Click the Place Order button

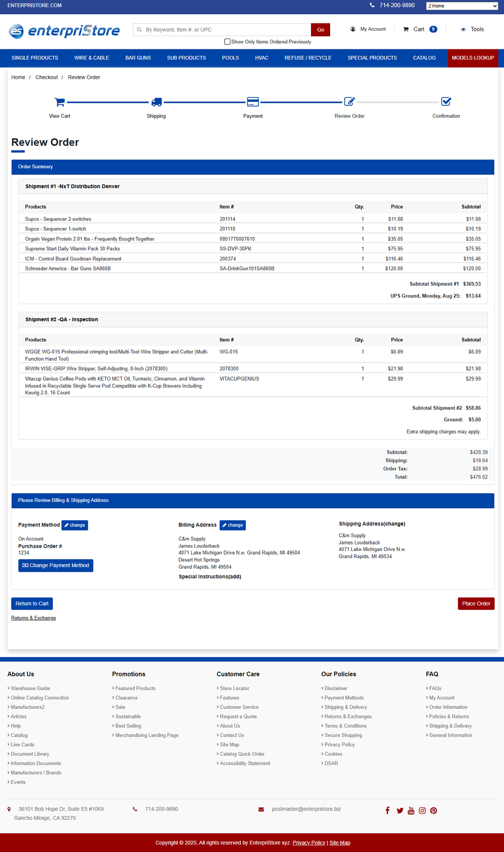click(x=476, y=603)
